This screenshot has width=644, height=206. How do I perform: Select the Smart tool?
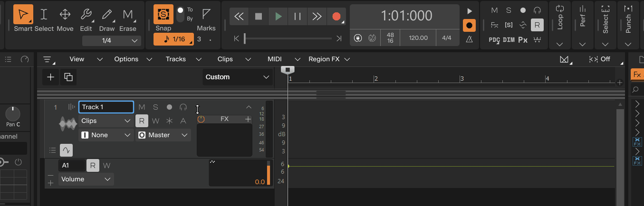pyautogui.click(x=23, y=15)
